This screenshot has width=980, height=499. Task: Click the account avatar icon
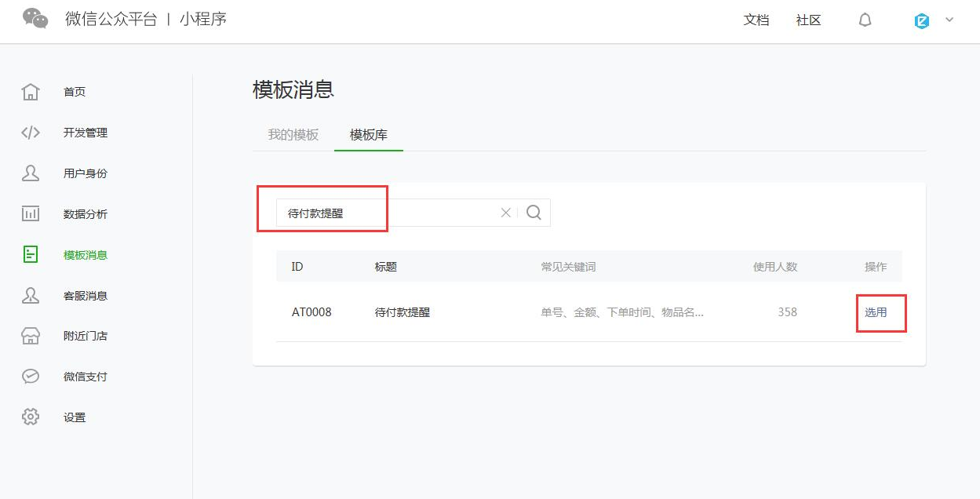click(922, 21)
